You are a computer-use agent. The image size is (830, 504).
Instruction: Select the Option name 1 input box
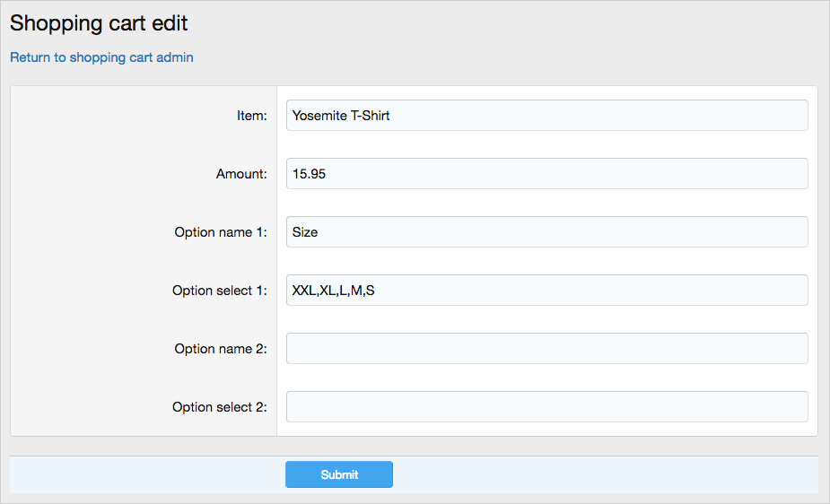tap(546, 232)
